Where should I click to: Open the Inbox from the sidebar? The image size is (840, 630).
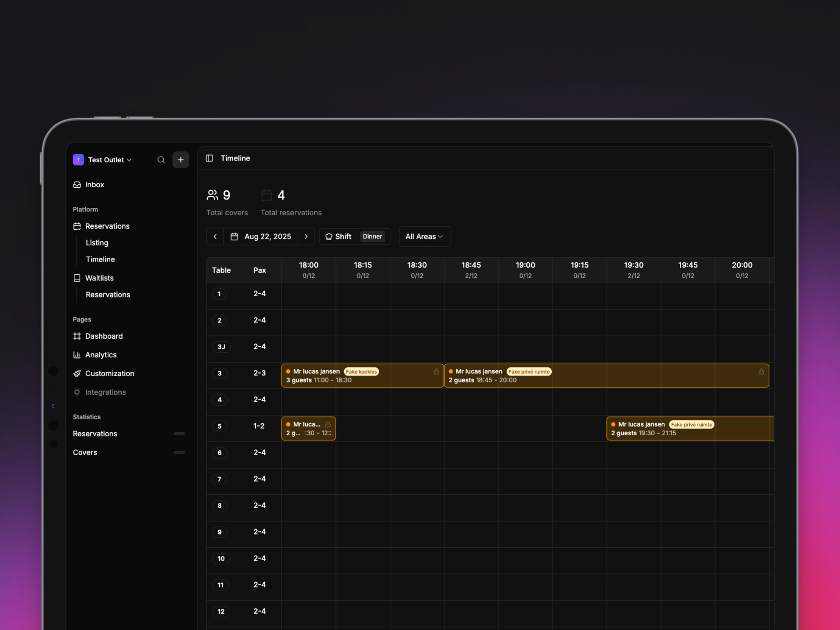coord(94,185)
